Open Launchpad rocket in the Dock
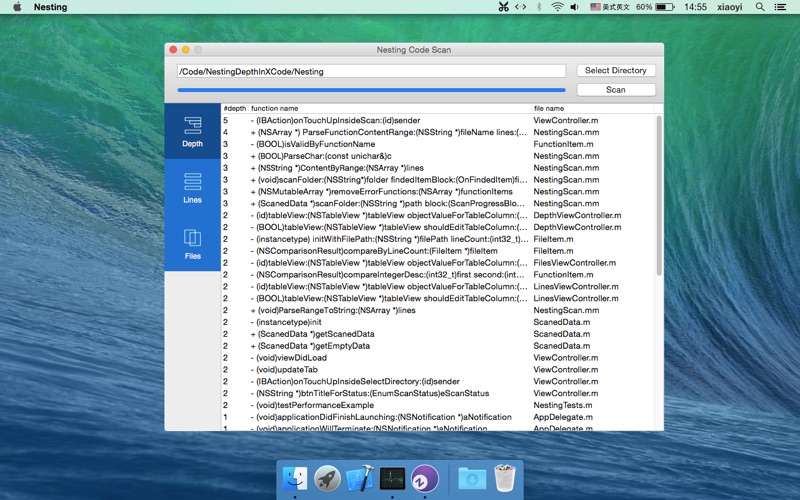Screen dimensions: 800x500 point(327,479)
